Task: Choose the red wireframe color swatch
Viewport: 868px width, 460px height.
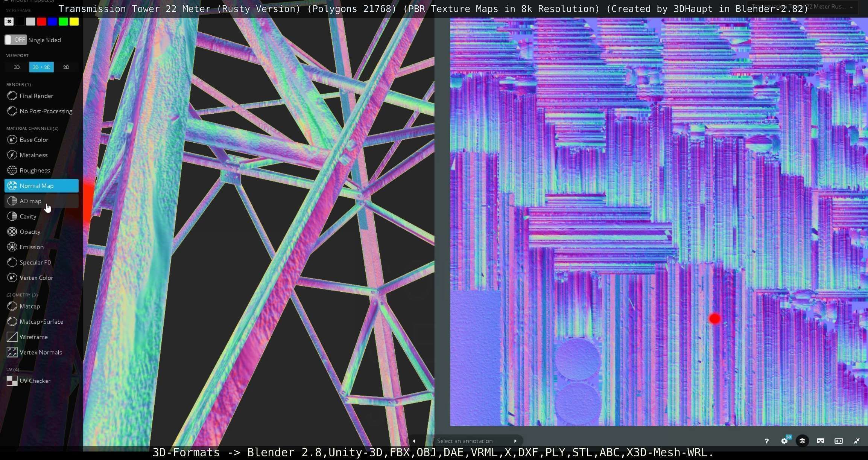Action: (x=42, y=22)
